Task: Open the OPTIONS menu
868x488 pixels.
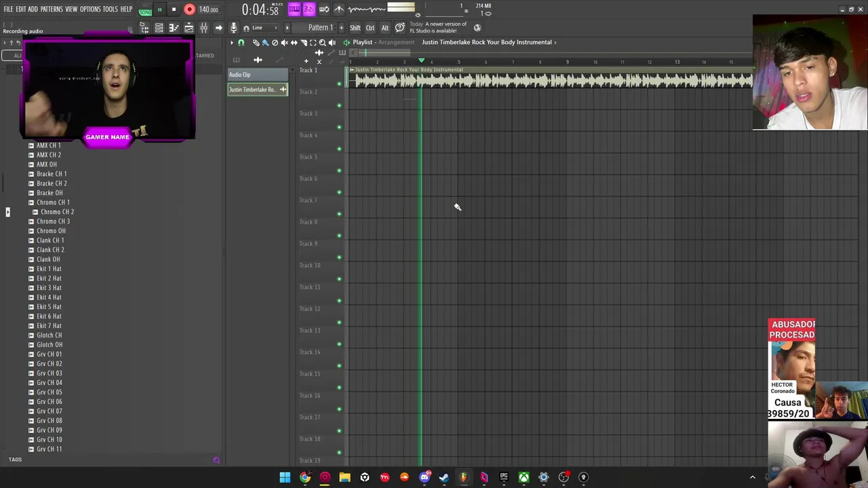Action: click(90, 9)
